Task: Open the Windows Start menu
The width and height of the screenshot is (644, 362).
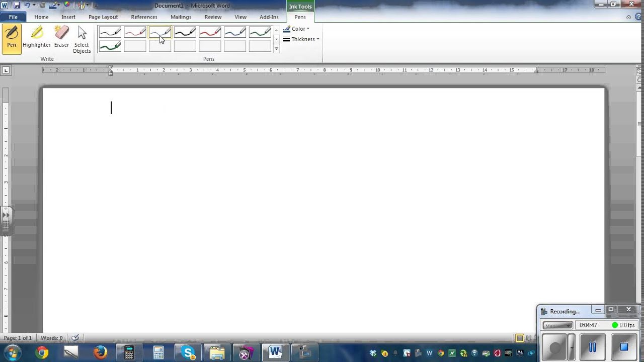Action: pyautogui.click(x=12, y=352)
